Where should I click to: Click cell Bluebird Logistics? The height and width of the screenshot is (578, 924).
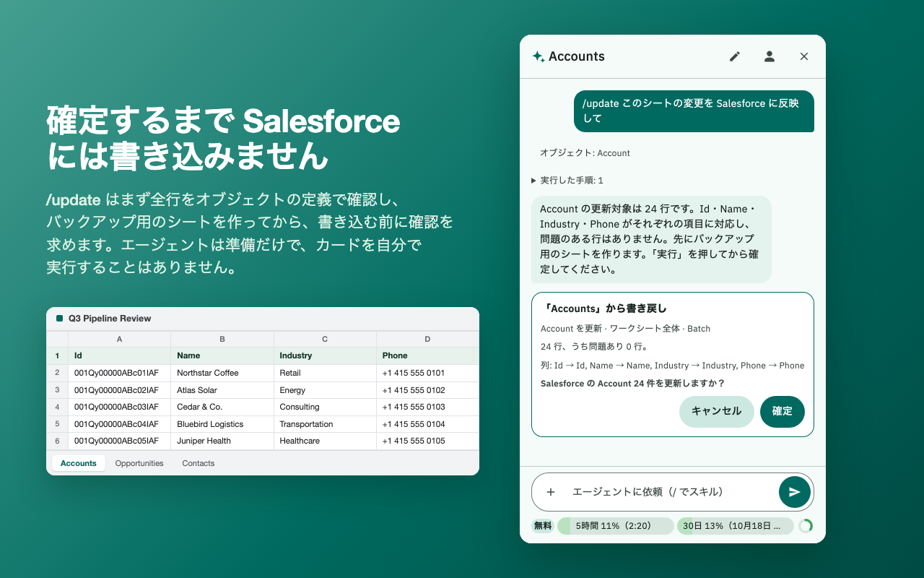pyautogui.click(x=222, y=424)
